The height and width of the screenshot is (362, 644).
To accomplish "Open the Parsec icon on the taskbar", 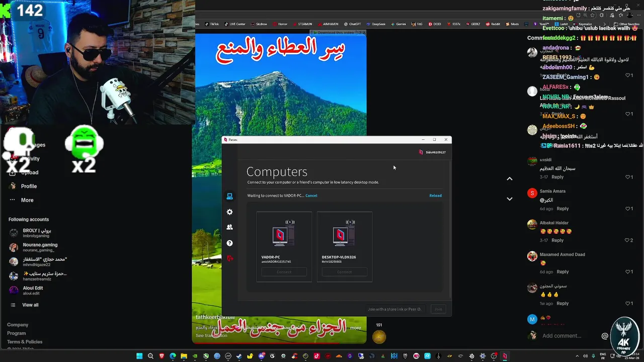I will (505, 356).
